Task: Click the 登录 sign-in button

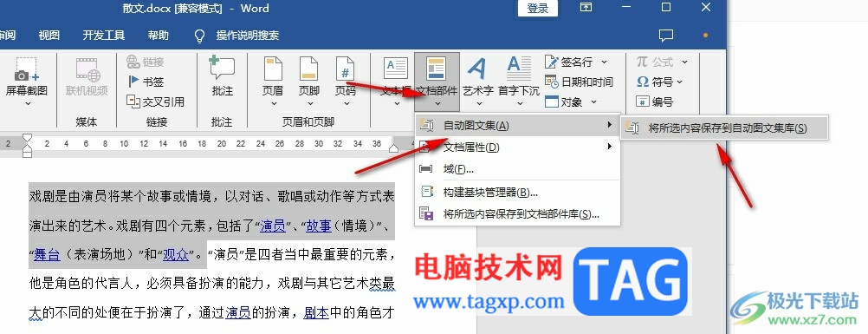Action: tap(537, 9)
